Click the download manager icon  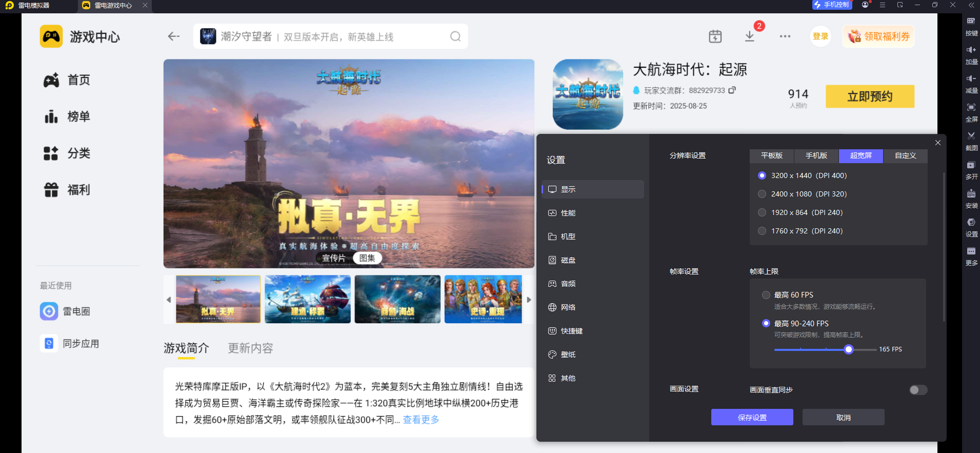pyautogui.click(x=749, y=36)
